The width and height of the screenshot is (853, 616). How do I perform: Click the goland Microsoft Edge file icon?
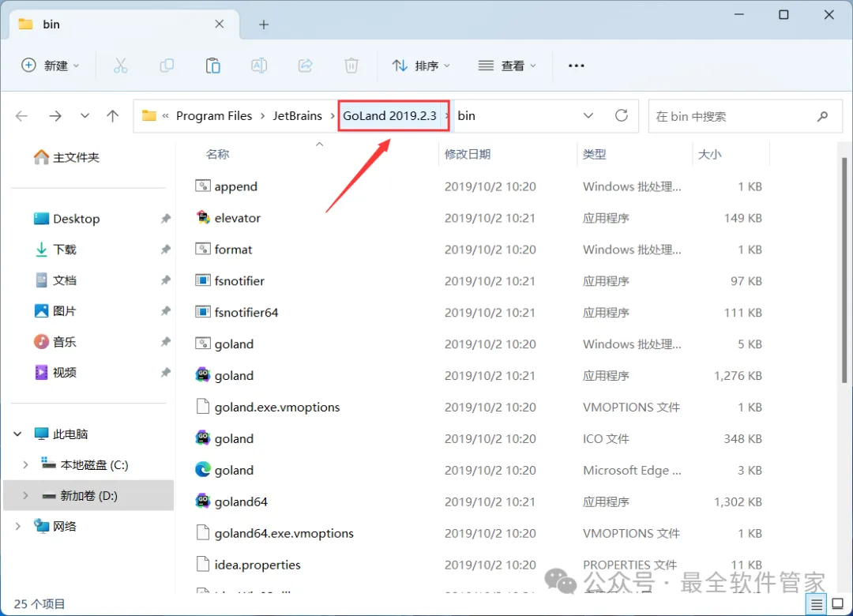pyautogui.click(x=203, y=470)
